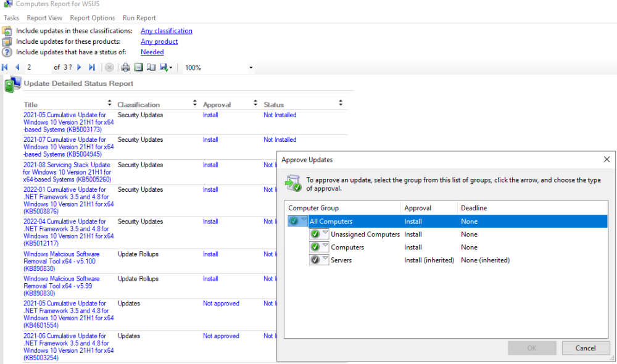
Task: Open KB5003254 .NET Framework update link
Action: (x=68, y=347)
